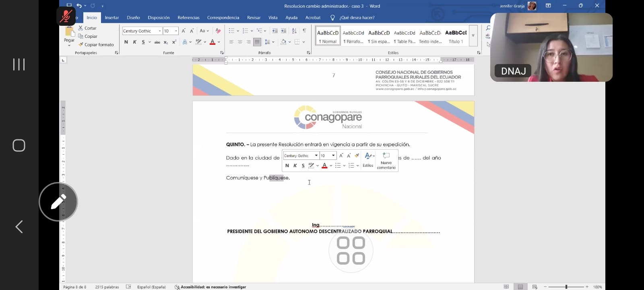Screen dimensions: 644x290
Task: Open the ribbon font name dropdown
Action: pos(160,31)
